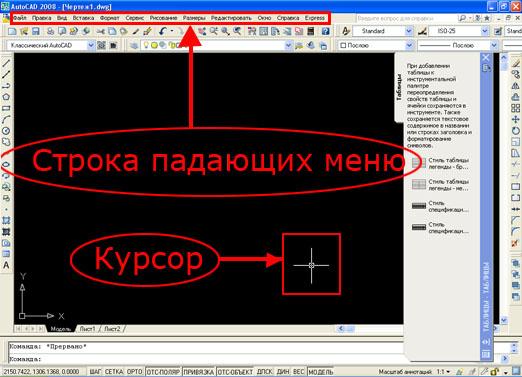
Task: Select the Line tool in left toolbar
Action: tap(6, 63)
